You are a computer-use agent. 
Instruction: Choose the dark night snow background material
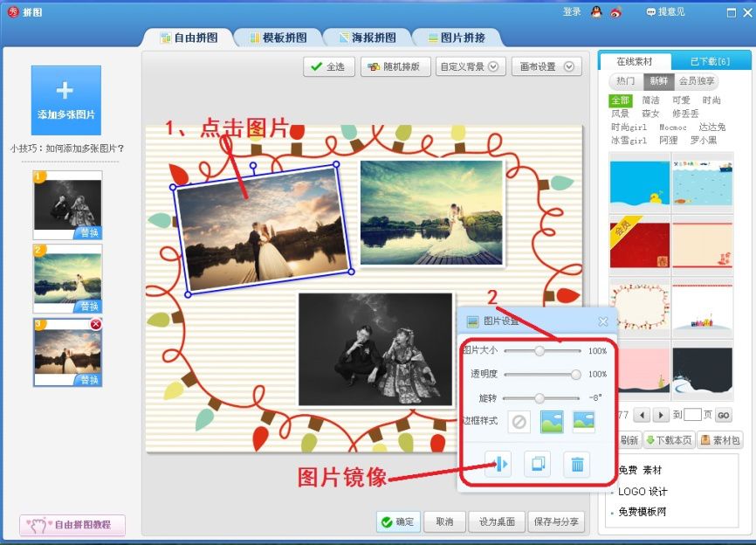(703, 370)
